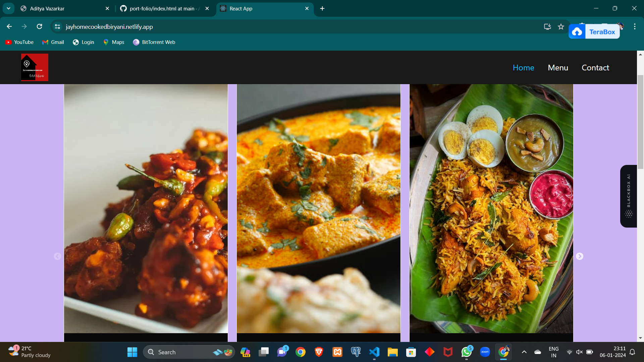Click the site information icon in address bar

pyautogui.click(x=57, y=26)
